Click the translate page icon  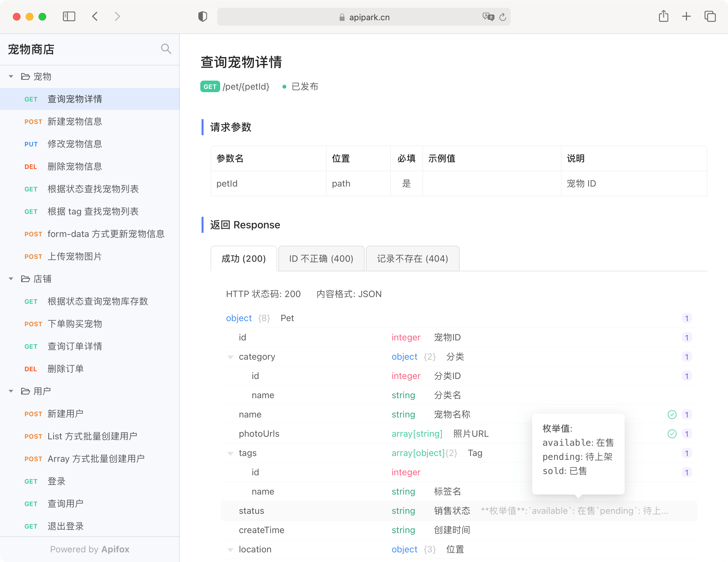pyautogui.click(x=488, y=17)
